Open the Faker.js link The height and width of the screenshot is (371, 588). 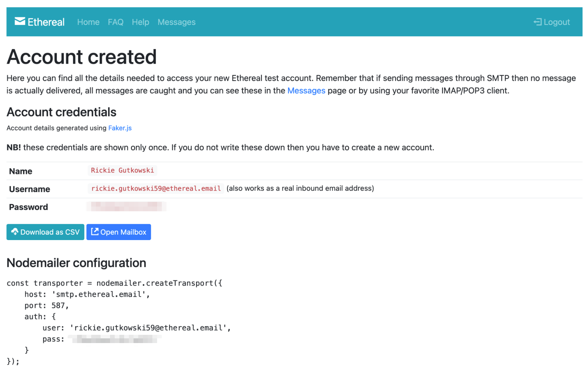[120, 128]
